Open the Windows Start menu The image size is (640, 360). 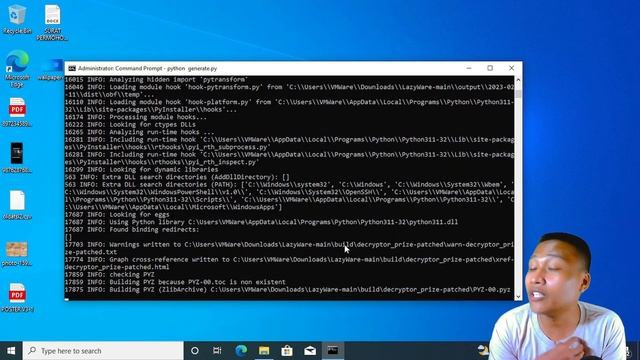click(x=11, y=351)
